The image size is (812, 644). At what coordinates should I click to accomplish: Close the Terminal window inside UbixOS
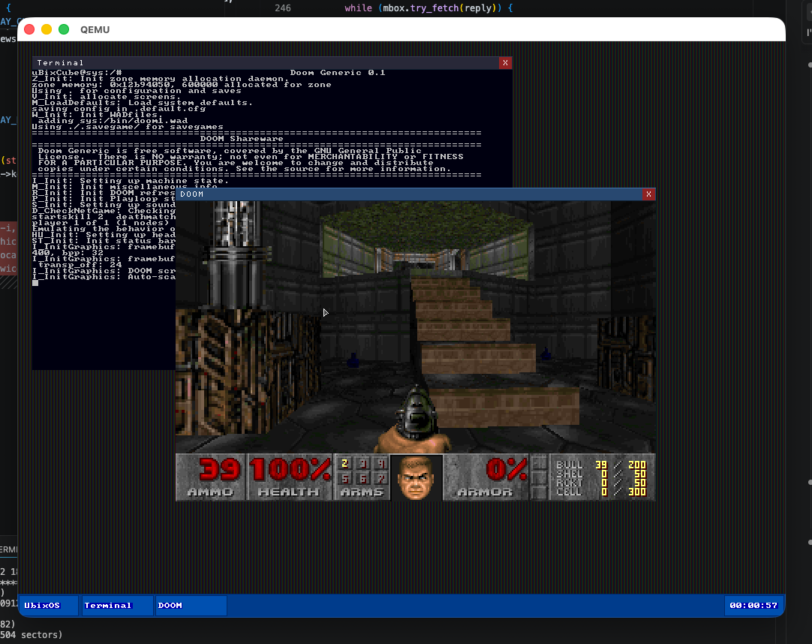coord(505,63)
